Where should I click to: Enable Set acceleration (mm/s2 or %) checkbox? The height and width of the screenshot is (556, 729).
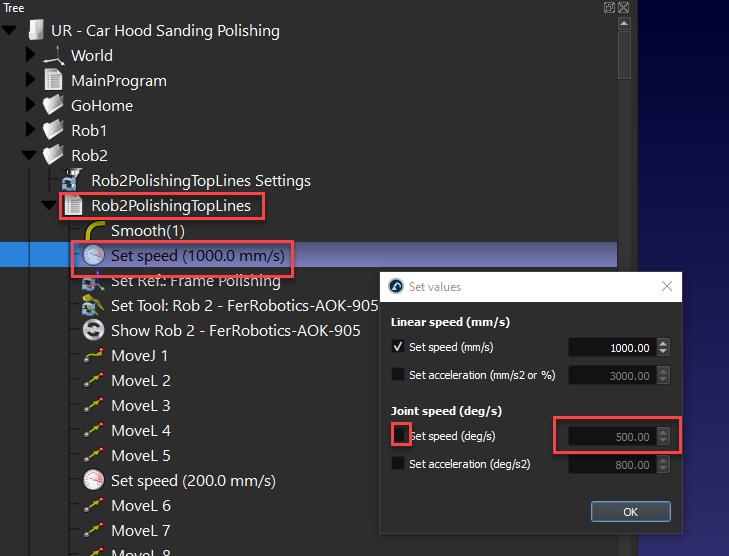[398, 374]
